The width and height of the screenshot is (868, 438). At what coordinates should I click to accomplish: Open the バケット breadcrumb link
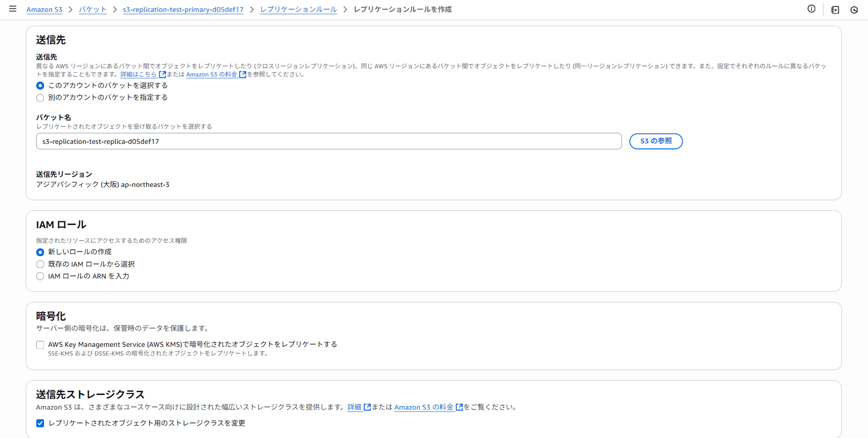[93, 9]
